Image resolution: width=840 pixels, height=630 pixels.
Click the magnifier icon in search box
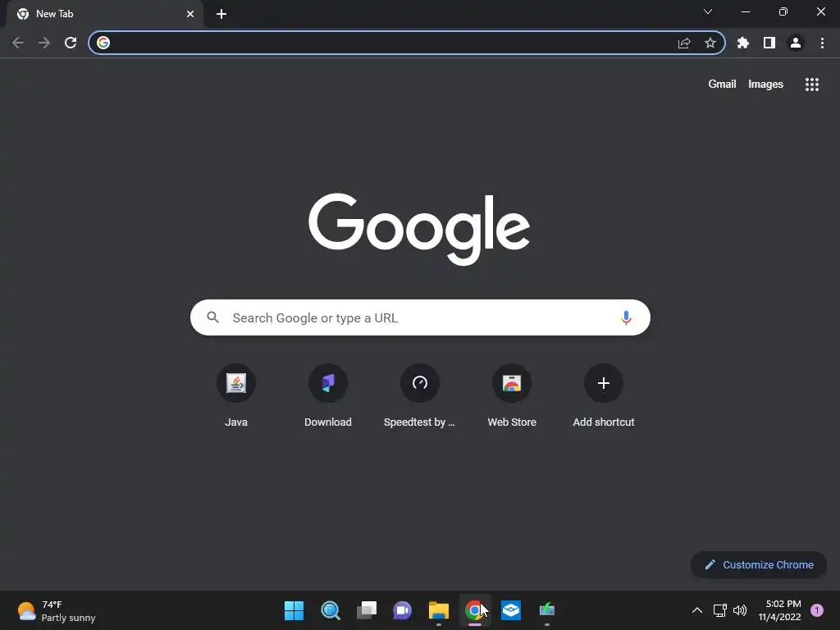[x=212, y=317]
